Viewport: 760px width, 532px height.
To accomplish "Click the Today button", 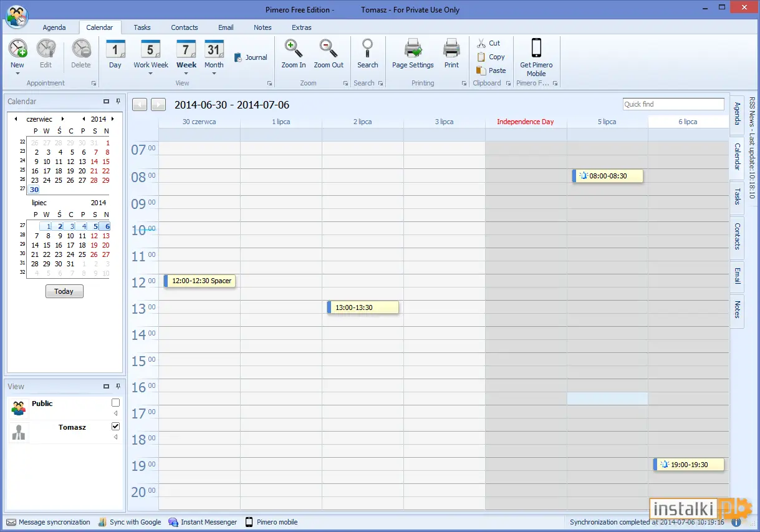I will tap(64, 291).
